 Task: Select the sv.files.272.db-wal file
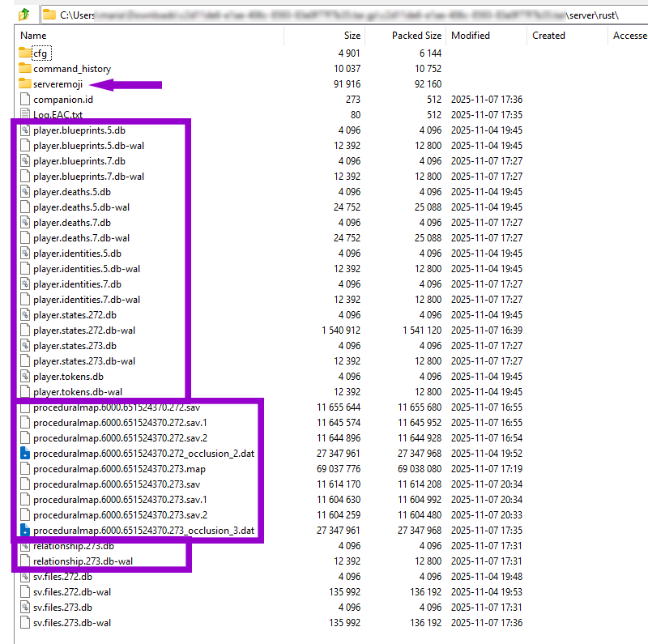[24, 592]
